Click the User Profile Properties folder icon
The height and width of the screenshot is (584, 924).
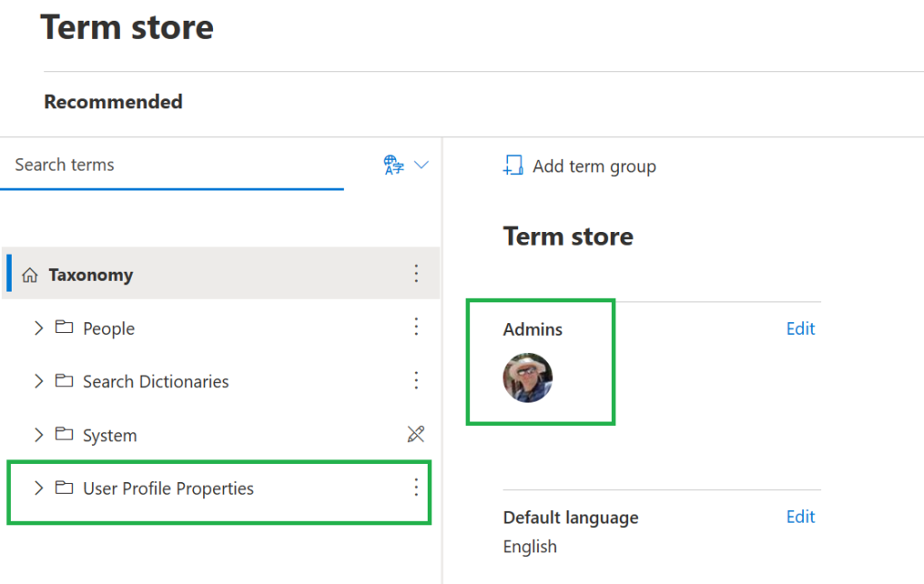pos(64,487)
